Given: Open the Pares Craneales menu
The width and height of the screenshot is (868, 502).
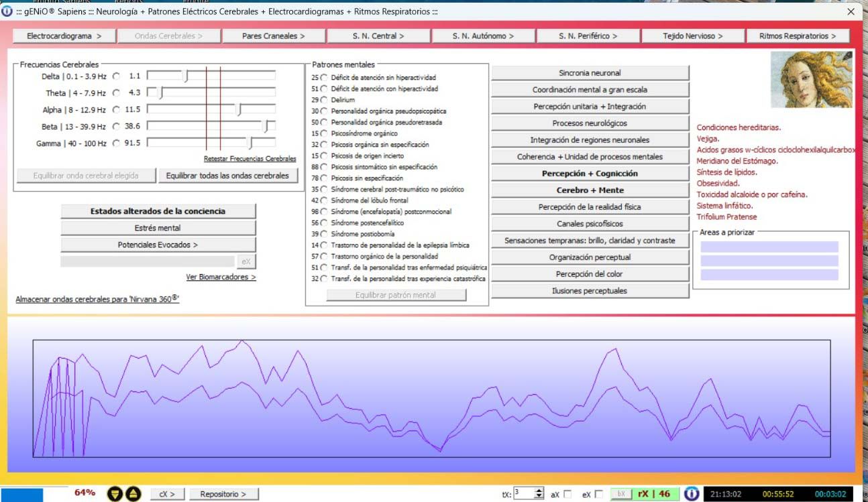Looking at the screenshot, I should [x=274, y=36].
